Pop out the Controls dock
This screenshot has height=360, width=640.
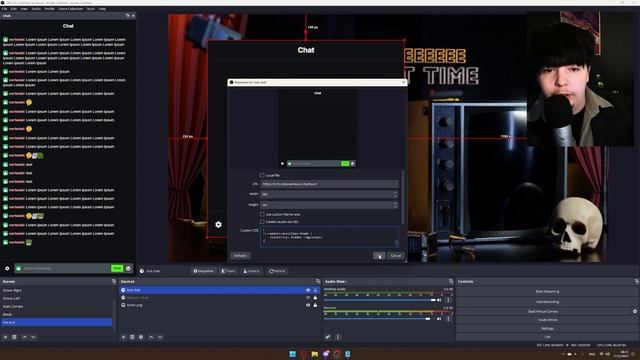[636, 282]
